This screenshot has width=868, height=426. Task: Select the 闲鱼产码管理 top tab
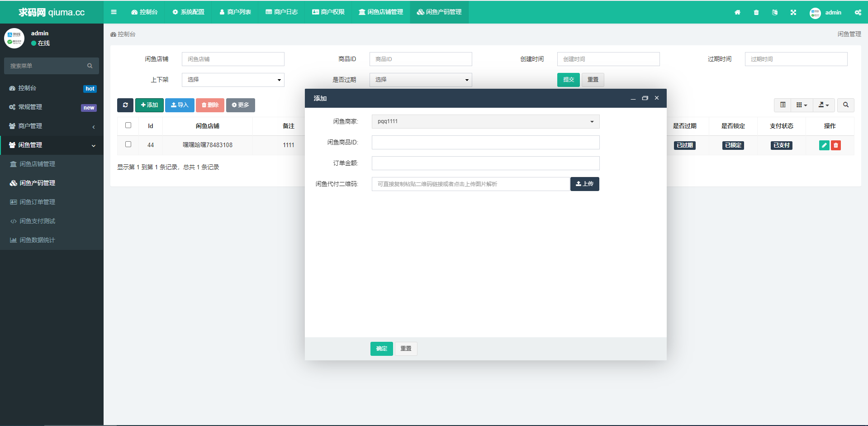439,12
